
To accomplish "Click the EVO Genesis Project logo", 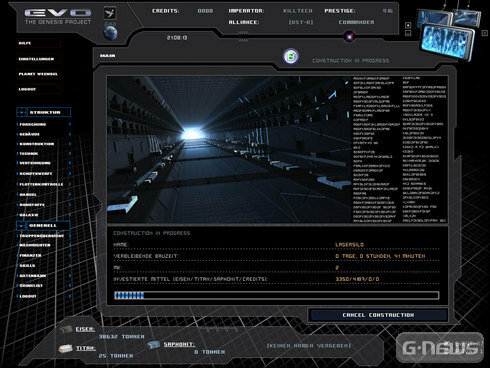I will pos(58,16).
